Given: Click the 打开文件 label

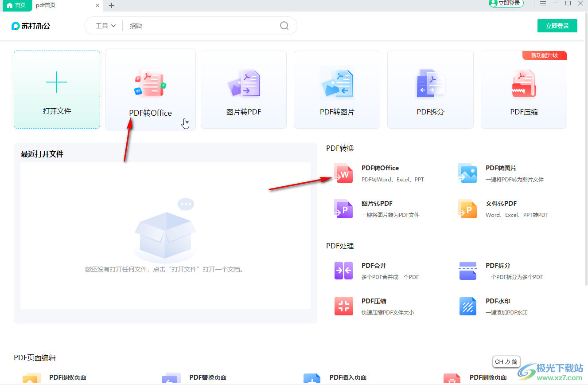Looking at the screenshot, I should (x=57, y=111).
